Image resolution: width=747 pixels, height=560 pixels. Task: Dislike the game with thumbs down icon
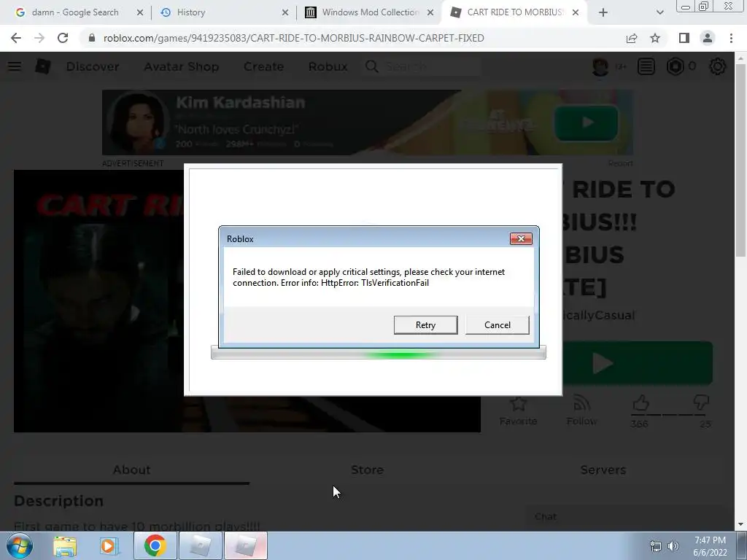point(701,402)
